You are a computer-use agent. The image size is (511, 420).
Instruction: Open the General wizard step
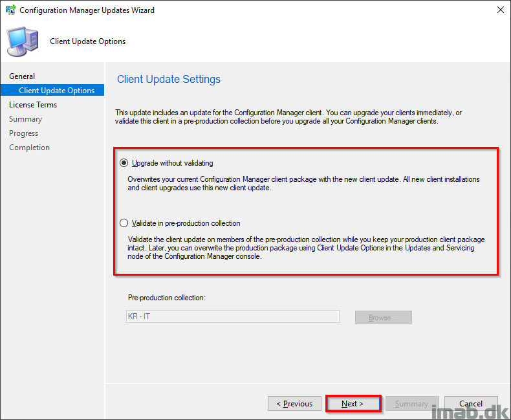pos(22,76)
